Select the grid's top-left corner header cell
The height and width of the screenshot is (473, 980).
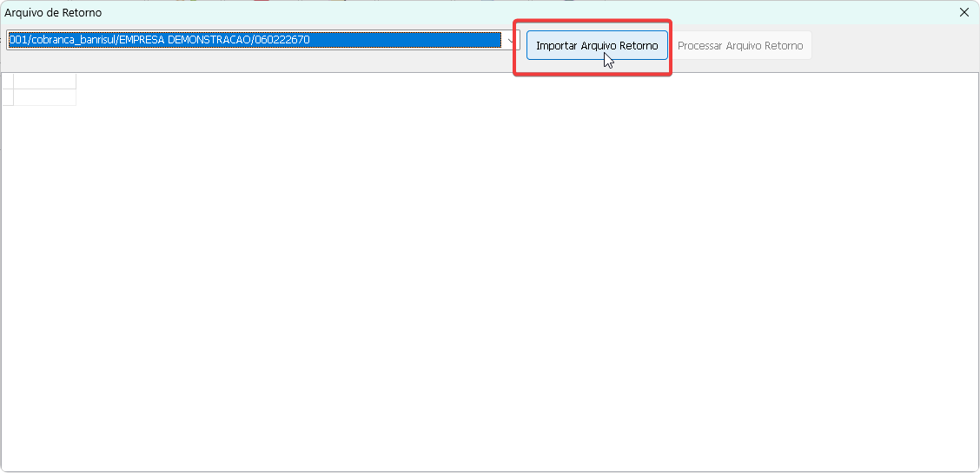tap(8, 82)
